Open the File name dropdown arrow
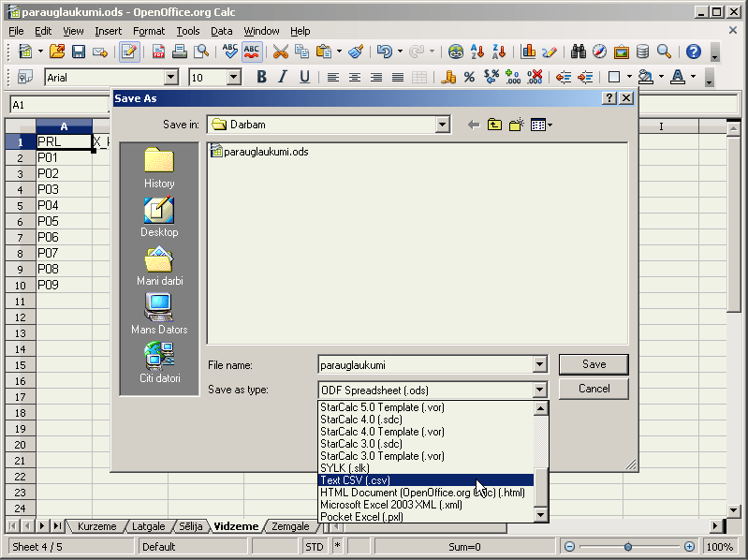 pos(539,365)
